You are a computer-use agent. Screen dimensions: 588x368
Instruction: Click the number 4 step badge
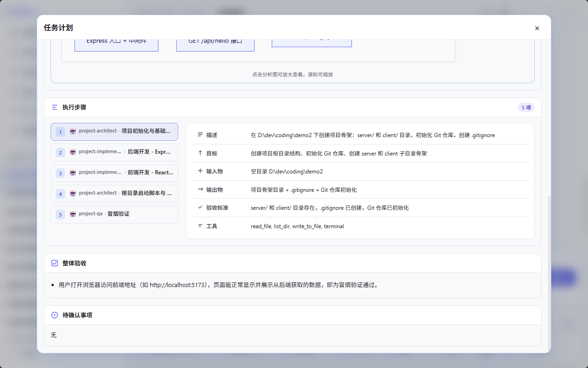pos(60,194)
